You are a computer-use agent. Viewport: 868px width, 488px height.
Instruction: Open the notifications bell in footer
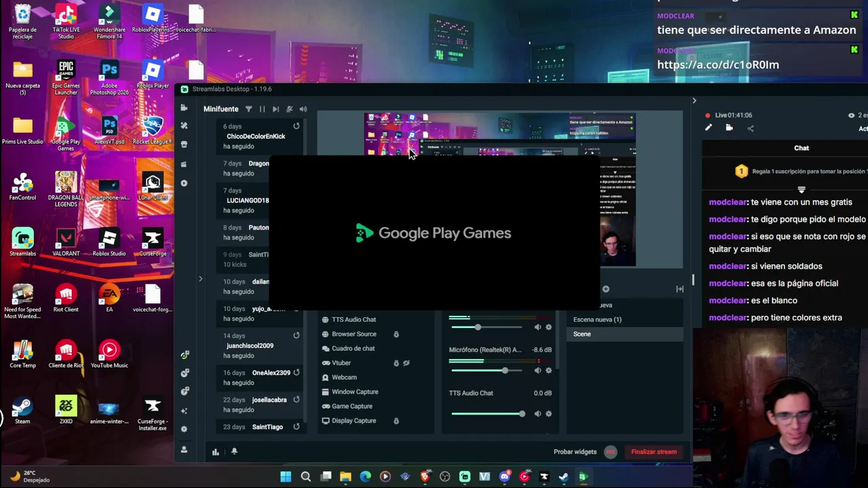pyautogui.click(x=235, y=451)
